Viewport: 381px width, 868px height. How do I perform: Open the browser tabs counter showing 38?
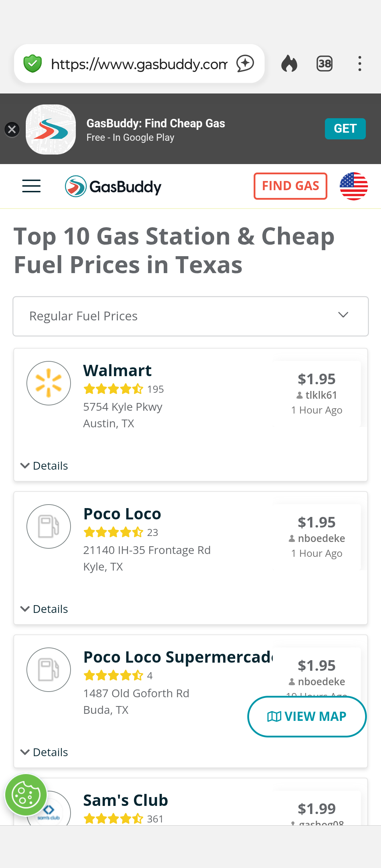[325, 64]
